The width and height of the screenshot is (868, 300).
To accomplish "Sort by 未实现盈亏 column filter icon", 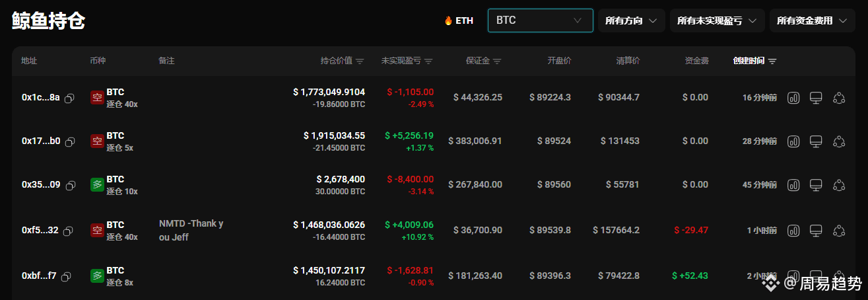I will [428, 61].
